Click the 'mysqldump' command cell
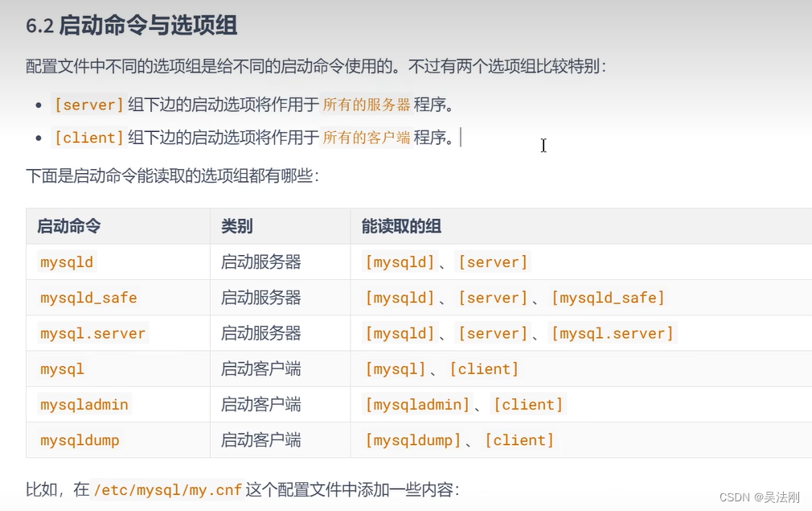 pos(80,440)
